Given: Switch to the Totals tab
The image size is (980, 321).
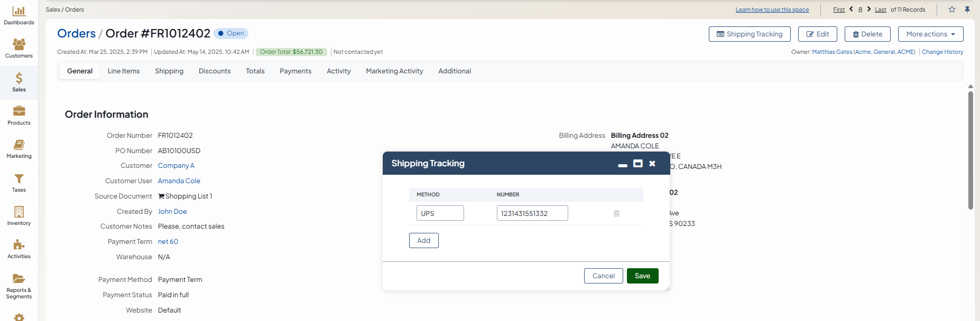Looking at the screenshot, I should click(255, 71).
